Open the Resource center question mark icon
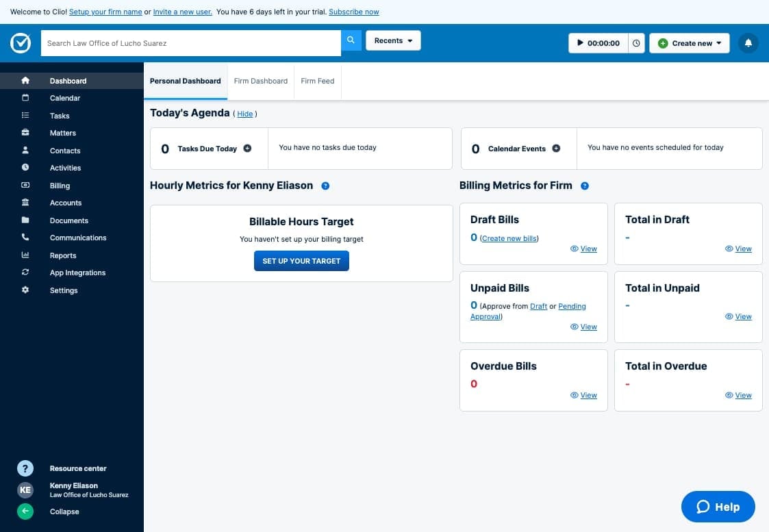Viewport: 769px width, 532px height. 25,468
